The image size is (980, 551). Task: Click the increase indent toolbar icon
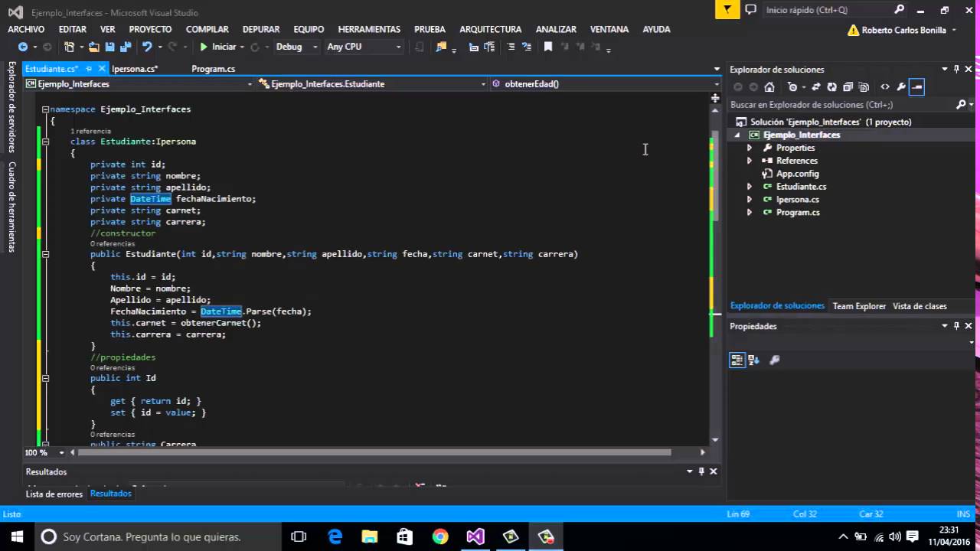coord(490,47)
